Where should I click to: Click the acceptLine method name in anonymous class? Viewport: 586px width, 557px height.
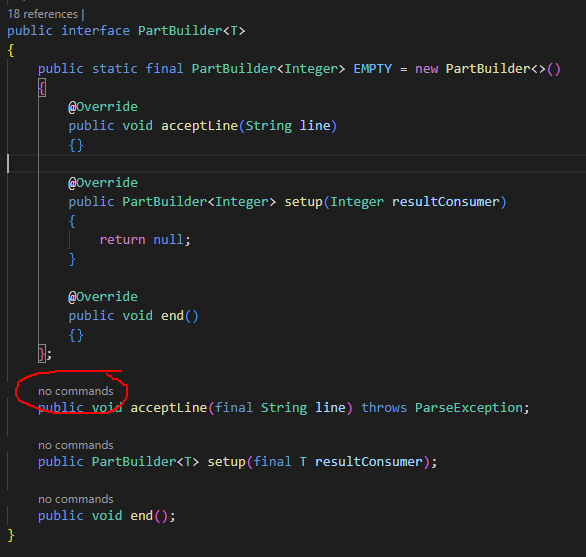point(200,126)
